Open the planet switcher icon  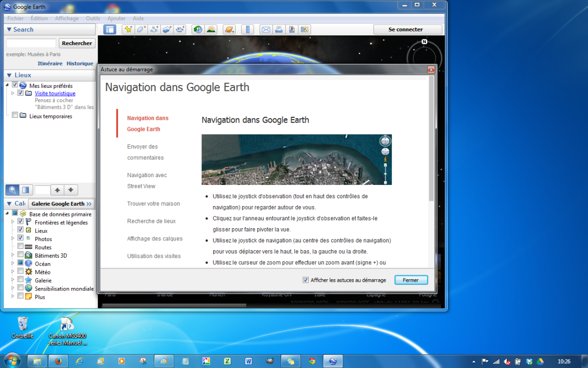229,29
